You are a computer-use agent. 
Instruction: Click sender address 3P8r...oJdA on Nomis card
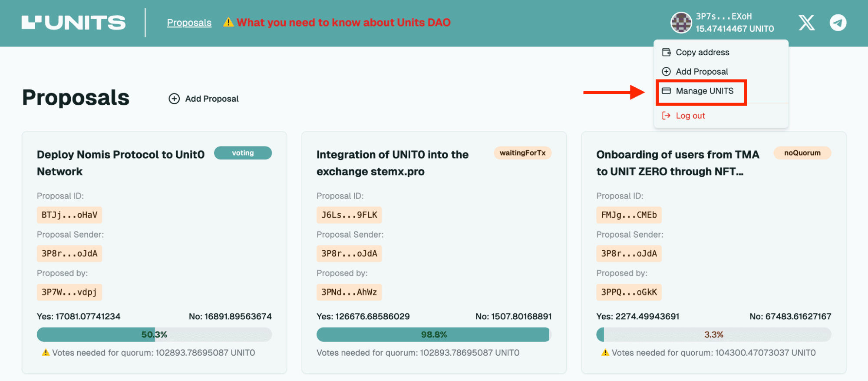click(x=69, y=254)
